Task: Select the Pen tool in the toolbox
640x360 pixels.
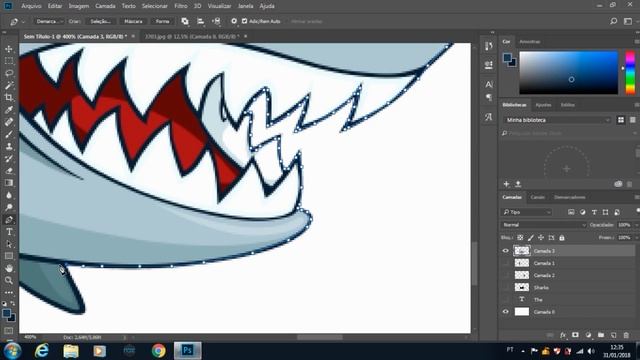Action: coord(9,220)
